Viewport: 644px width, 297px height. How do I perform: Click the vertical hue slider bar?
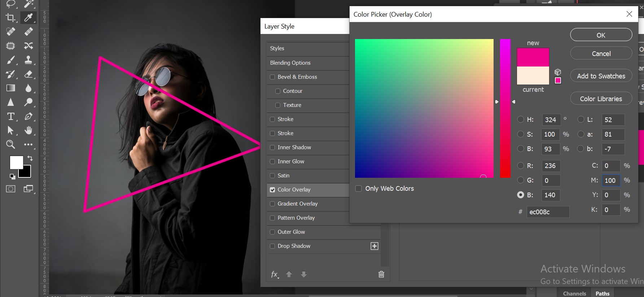pos(505,108)
